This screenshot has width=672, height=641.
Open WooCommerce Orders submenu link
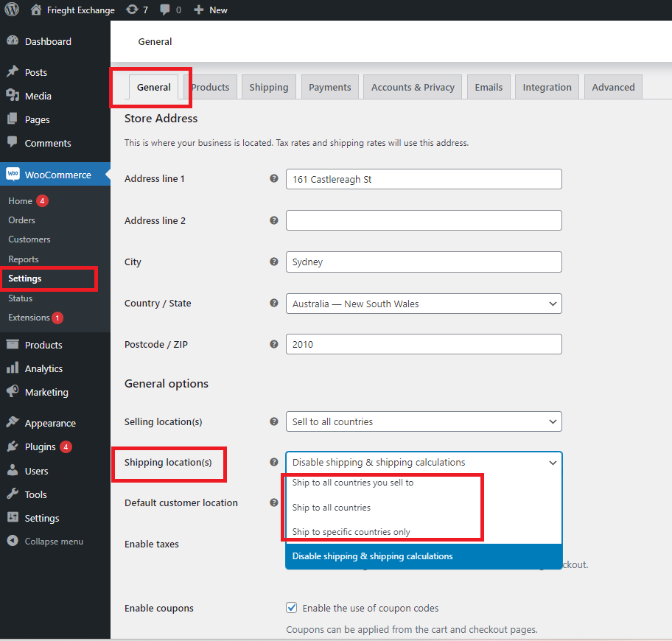click(x=21, y=220)
